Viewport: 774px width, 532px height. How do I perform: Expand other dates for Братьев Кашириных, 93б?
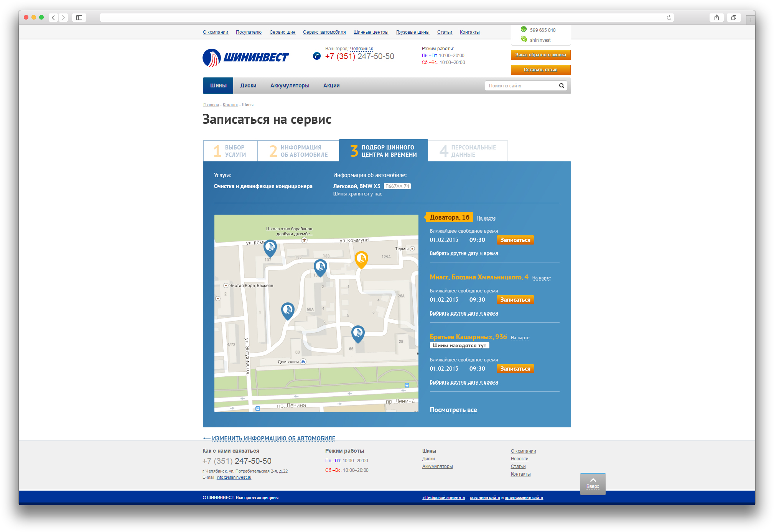coord(464,382)
